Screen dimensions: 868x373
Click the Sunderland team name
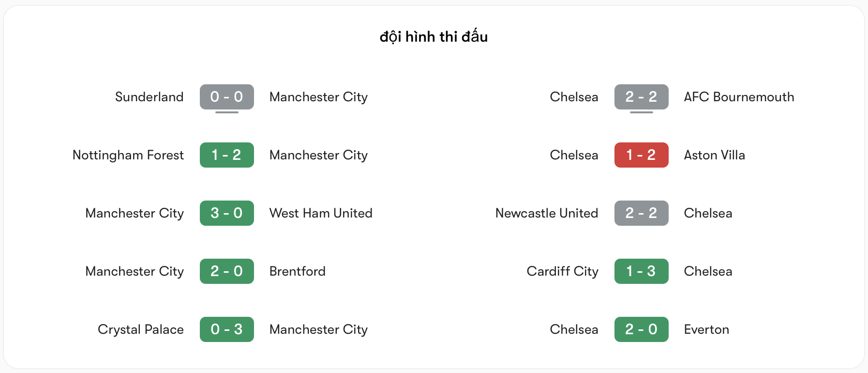149,97
